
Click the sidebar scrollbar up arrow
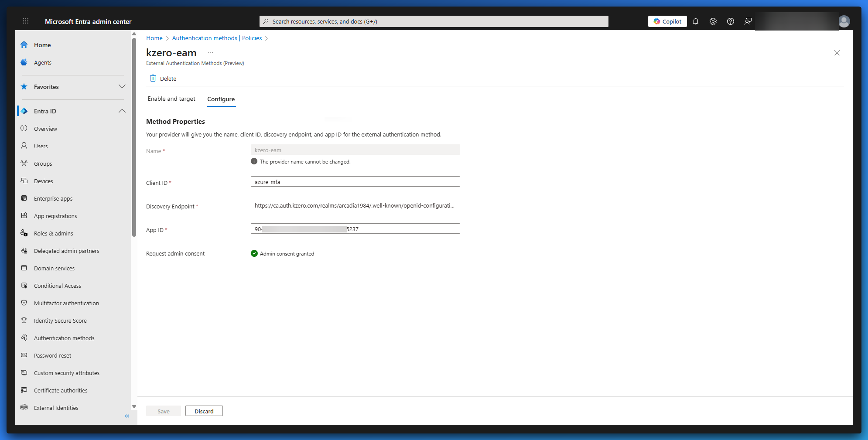point(134,34)
